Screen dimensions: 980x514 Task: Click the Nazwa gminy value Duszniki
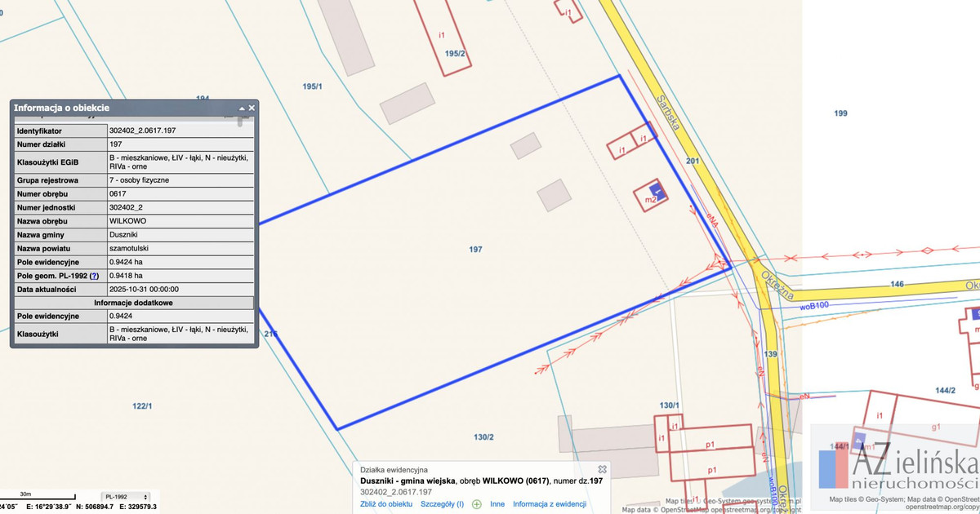[x=125, y=234]
